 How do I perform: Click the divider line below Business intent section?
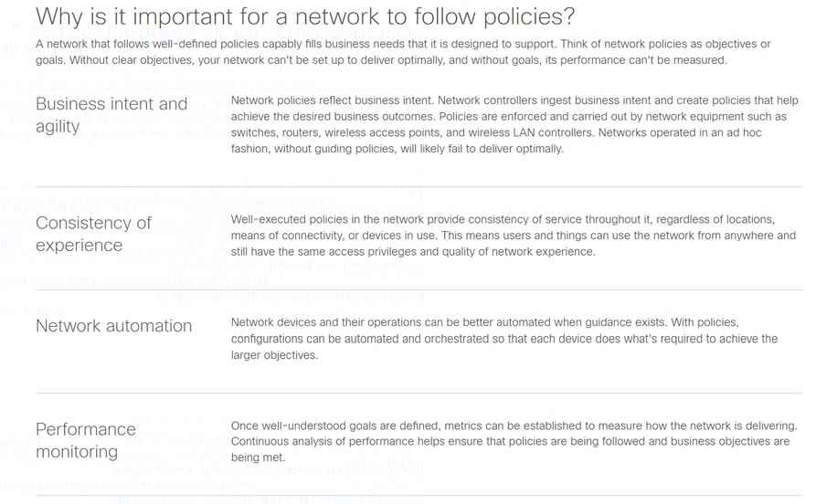point(418,186)
